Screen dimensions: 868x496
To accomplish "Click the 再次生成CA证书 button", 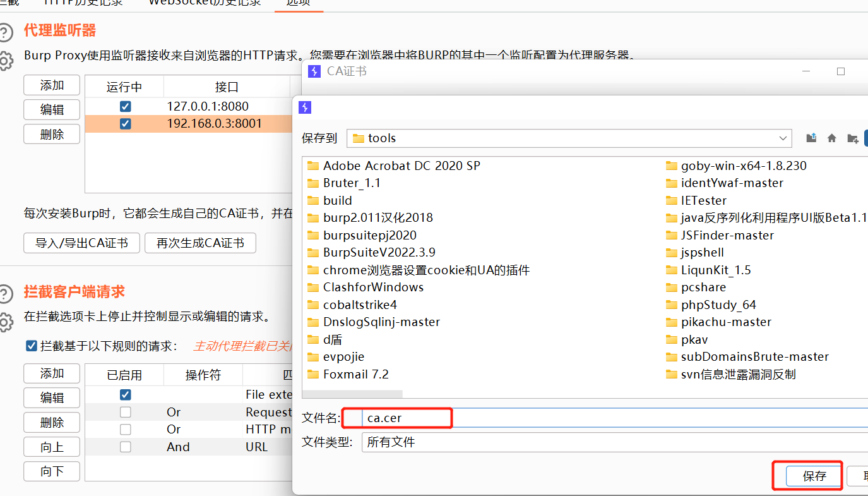I will (x=200, y=243).
